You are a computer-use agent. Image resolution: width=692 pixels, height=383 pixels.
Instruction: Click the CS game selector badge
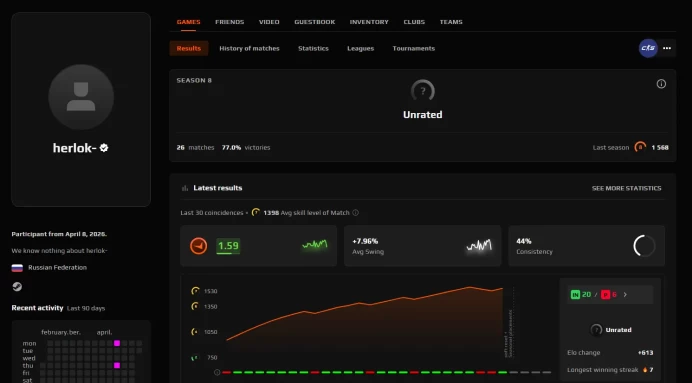(x=648, y=48)
